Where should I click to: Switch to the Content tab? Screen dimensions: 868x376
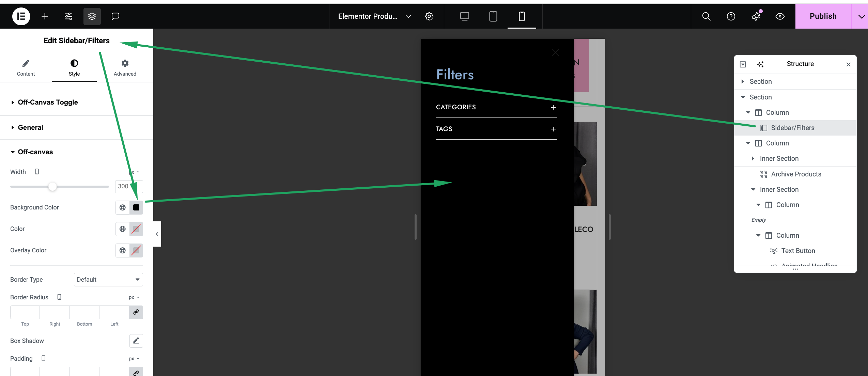pos(26,67)
